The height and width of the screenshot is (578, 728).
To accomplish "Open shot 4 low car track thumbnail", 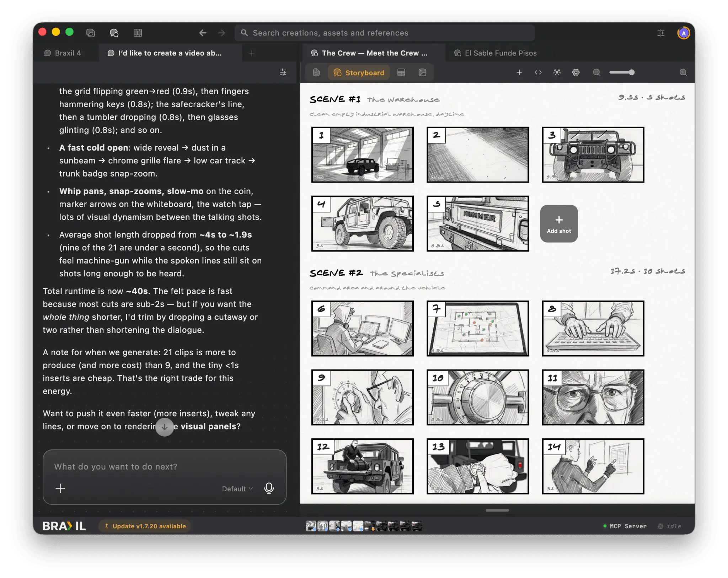I will (x=362, y=223).
